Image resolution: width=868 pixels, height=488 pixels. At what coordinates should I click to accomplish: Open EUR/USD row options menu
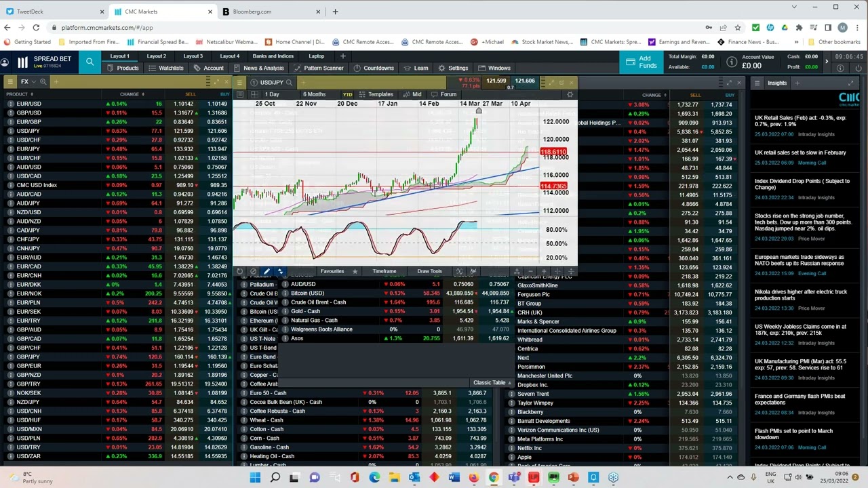(10, 104)
